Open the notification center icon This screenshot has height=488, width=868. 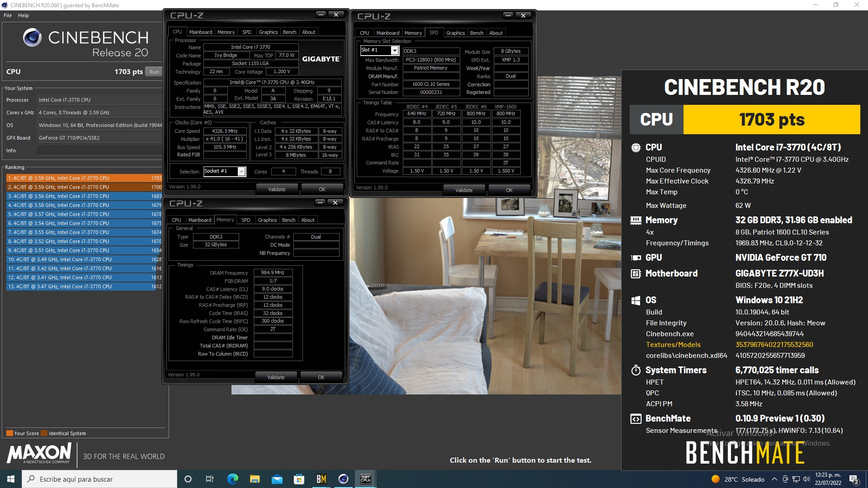tap(854, 479)
